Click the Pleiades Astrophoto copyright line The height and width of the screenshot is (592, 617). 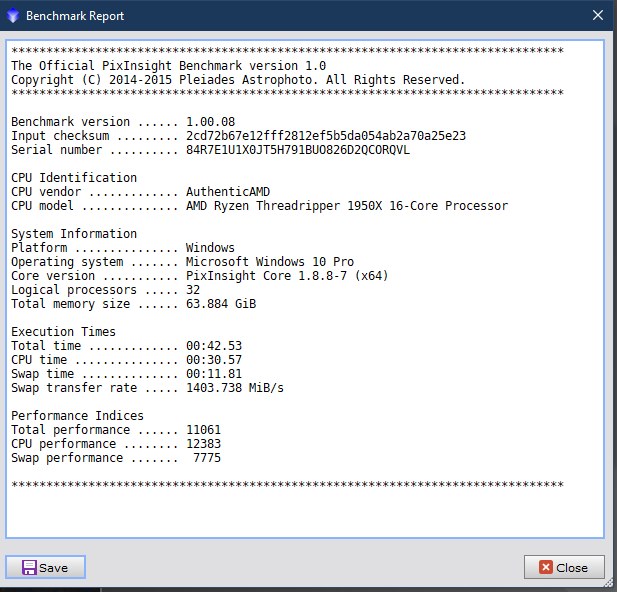[x=238, y=80]
